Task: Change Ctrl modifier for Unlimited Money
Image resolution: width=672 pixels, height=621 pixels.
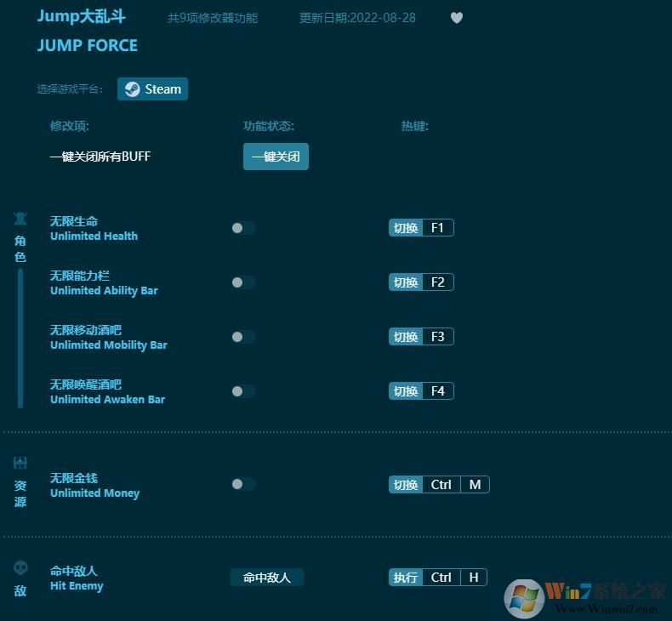Action: click(441, 485)
